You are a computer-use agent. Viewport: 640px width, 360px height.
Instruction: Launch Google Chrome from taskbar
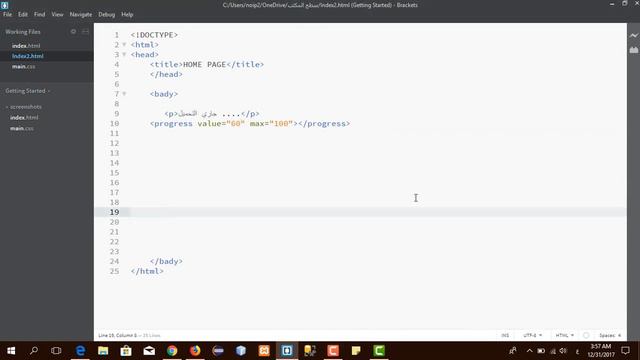[x=172, y=351]
